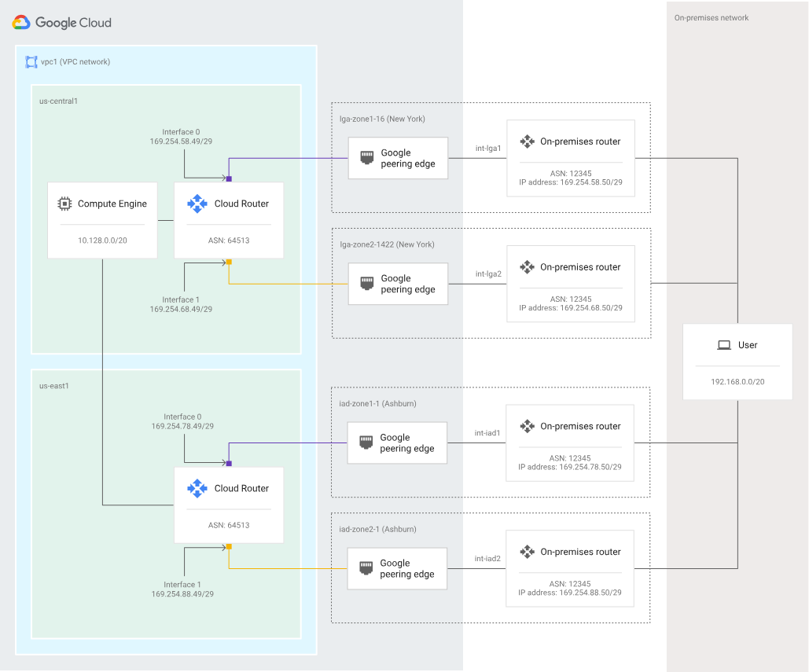Click the User laptop icon
809x672 pixels.
pos(724,345)
